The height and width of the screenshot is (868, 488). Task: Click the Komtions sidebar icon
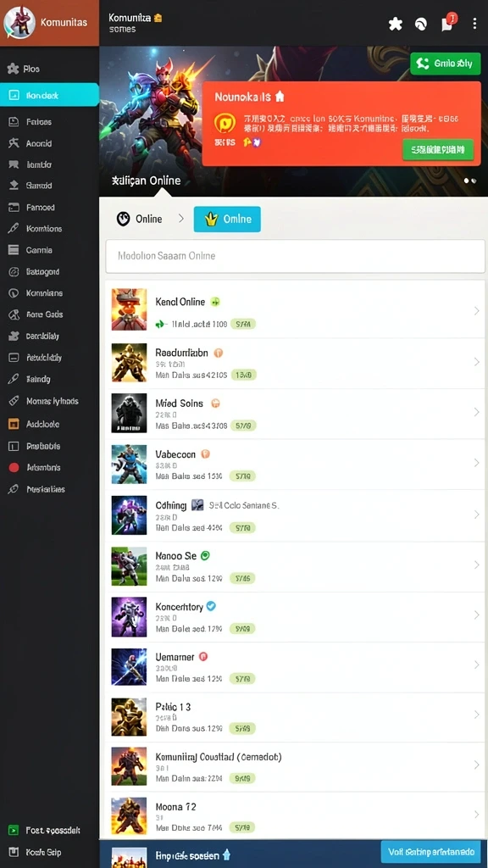[x=14, y=228]
